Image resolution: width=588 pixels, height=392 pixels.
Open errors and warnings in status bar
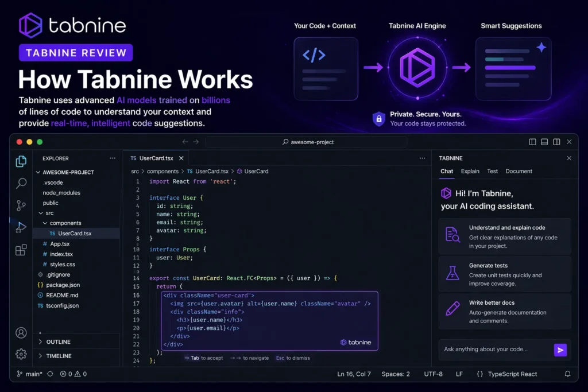click(x=73, y=374)
